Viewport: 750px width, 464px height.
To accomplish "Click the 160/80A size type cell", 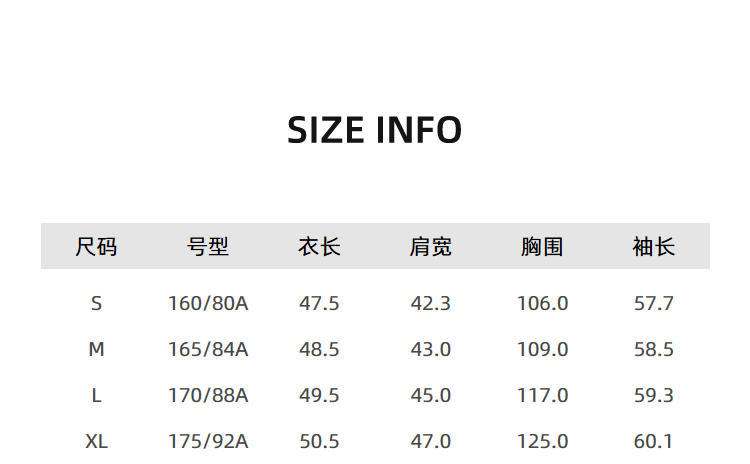I will pyautogui.click(x=208, y=303).
